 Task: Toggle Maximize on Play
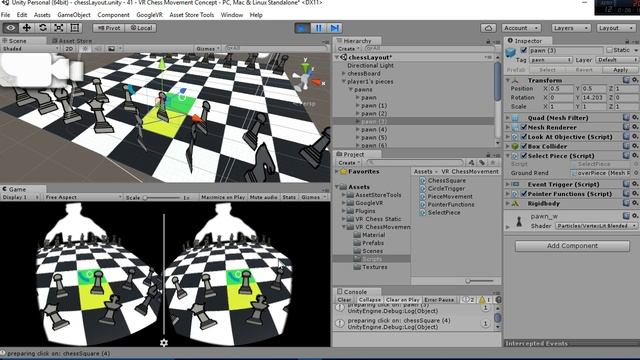(x=223, y=197)
